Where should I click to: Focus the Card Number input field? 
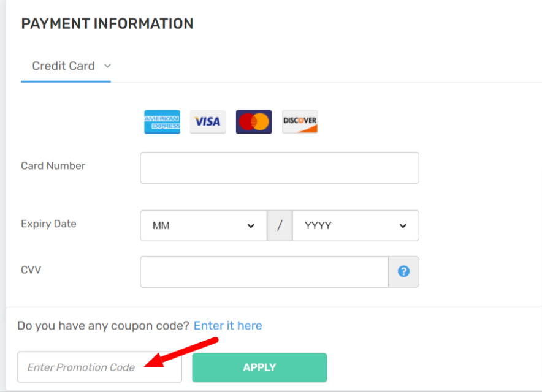[x=279, y=167]
